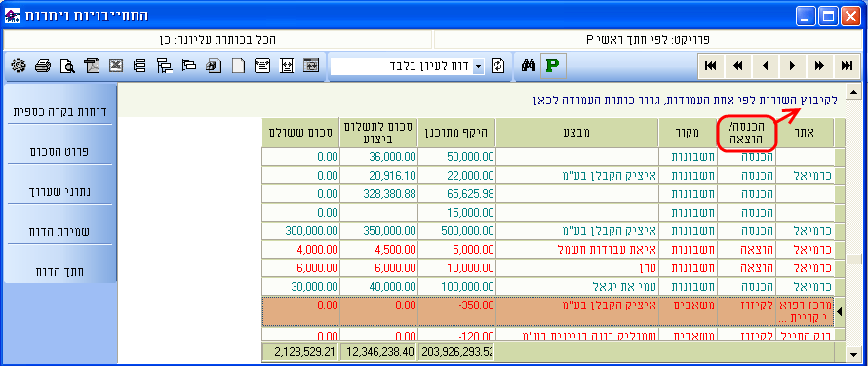
Task: Select פרוט הסכום side tab
Action: pyautogui.click(x=59, y=151)
